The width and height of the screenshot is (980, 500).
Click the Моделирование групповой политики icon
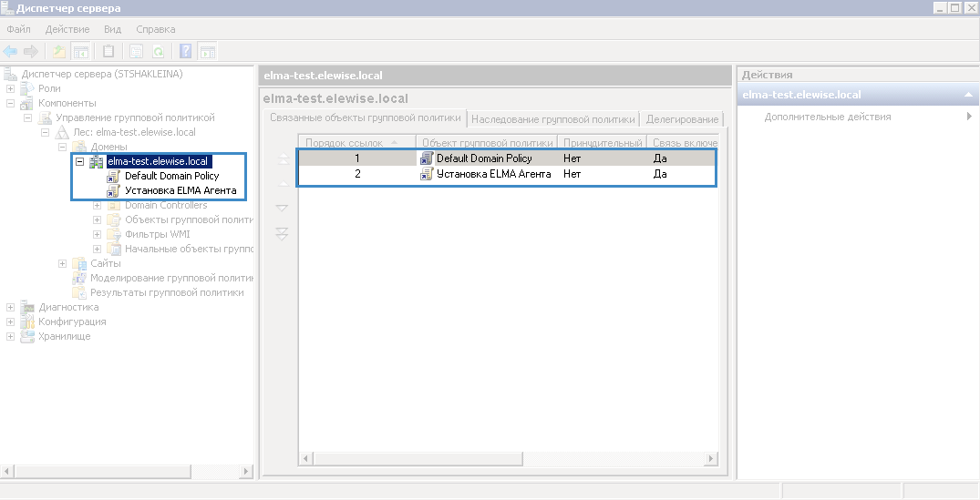(79, 278)
